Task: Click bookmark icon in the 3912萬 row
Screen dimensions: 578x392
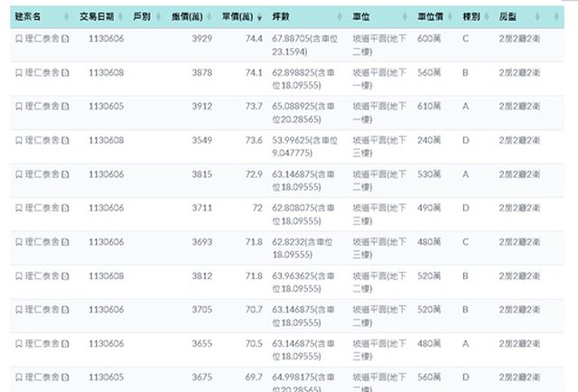Action: coord(19,107)
